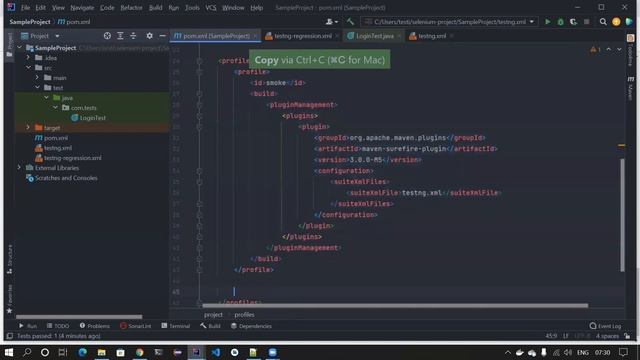Run the testng.xml configuration
Screen dimensions: 640x360
coord(547,22)
